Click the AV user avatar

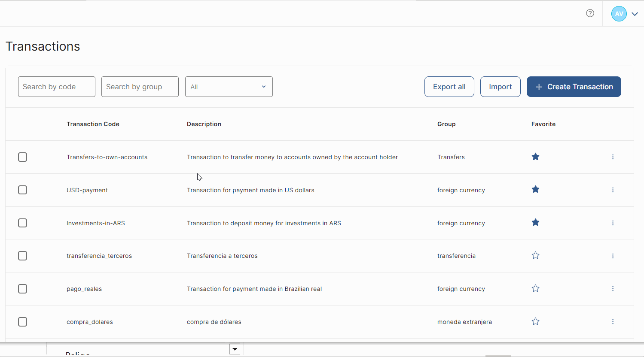[x=619, y=14]
